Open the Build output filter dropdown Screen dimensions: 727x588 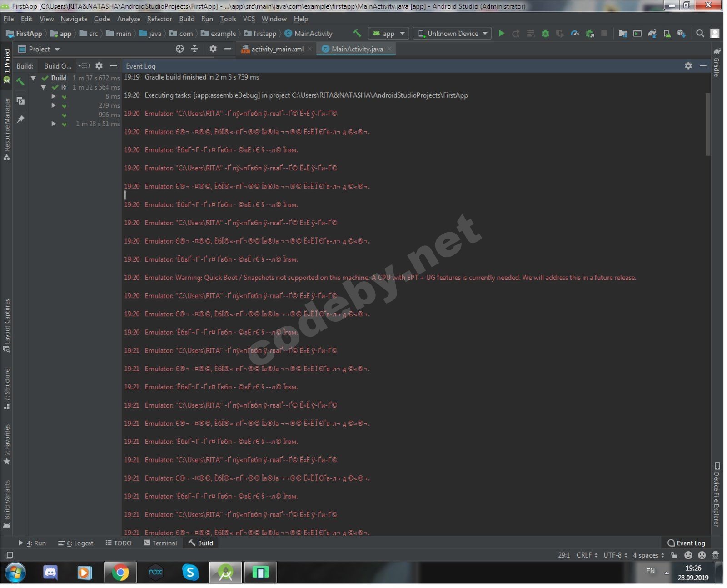(x=85, y=66)
